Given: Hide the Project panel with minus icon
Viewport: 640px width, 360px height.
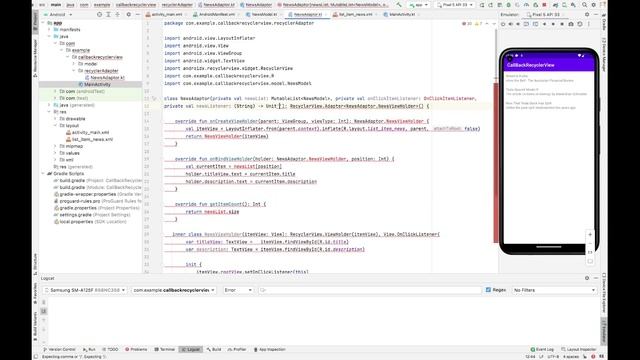Looking at the screenshot, I should coord(138,14).
